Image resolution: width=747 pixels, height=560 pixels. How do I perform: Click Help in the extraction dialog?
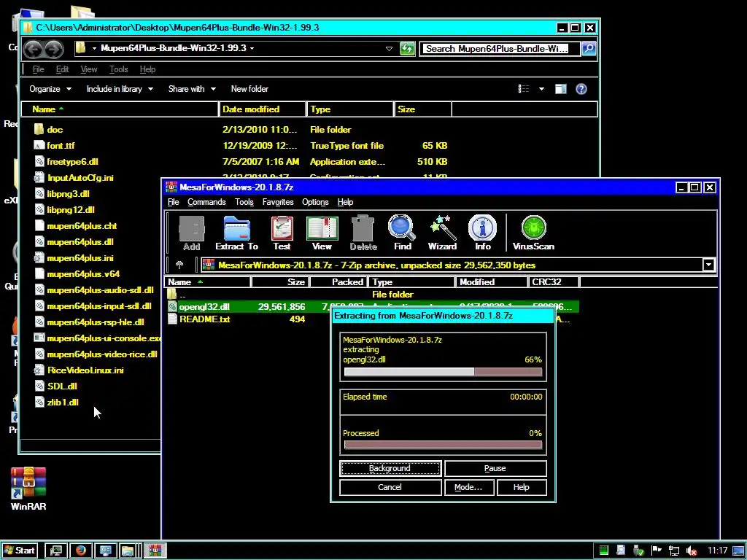(521, 487)
